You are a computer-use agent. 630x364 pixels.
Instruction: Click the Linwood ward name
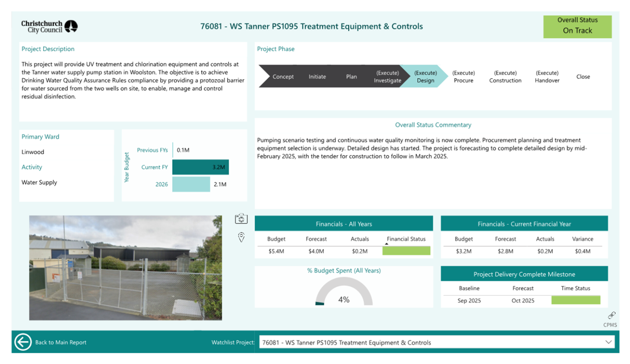[33, 152]
